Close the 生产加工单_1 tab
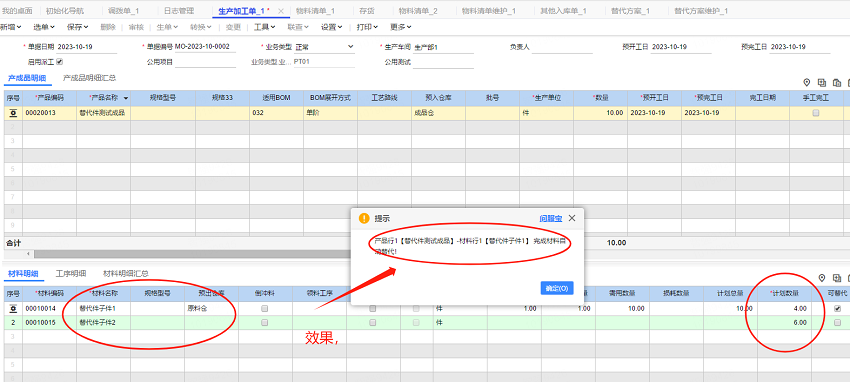The height and width of the screenshot is (382, 850). (x=280, y=11)
